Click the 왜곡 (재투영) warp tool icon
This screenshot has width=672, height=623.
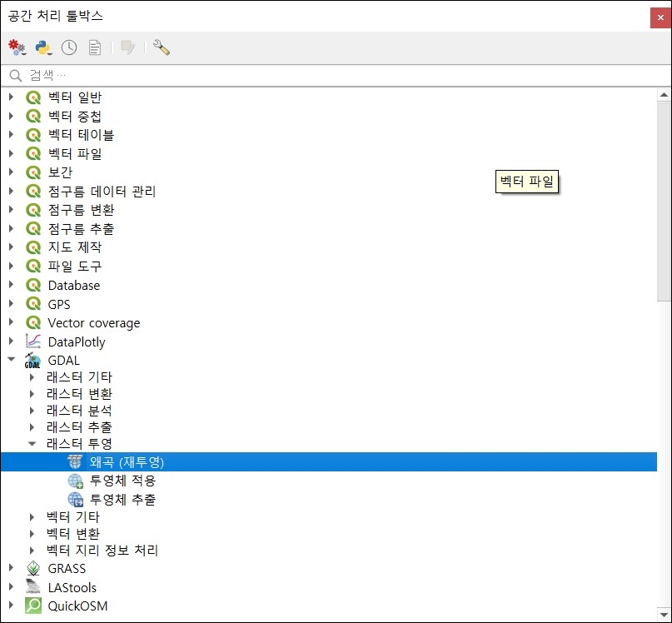(x=75, y=461)
